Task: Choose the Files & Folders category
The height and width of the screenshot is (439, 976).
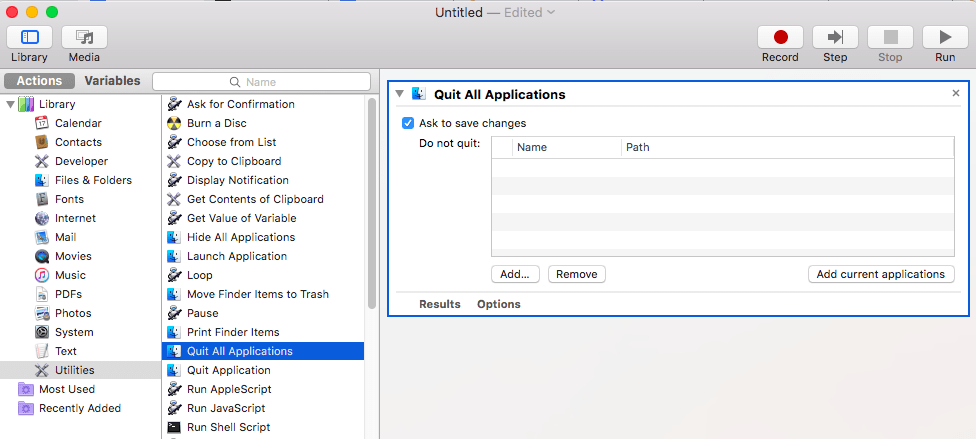Action: pos(93,180)
